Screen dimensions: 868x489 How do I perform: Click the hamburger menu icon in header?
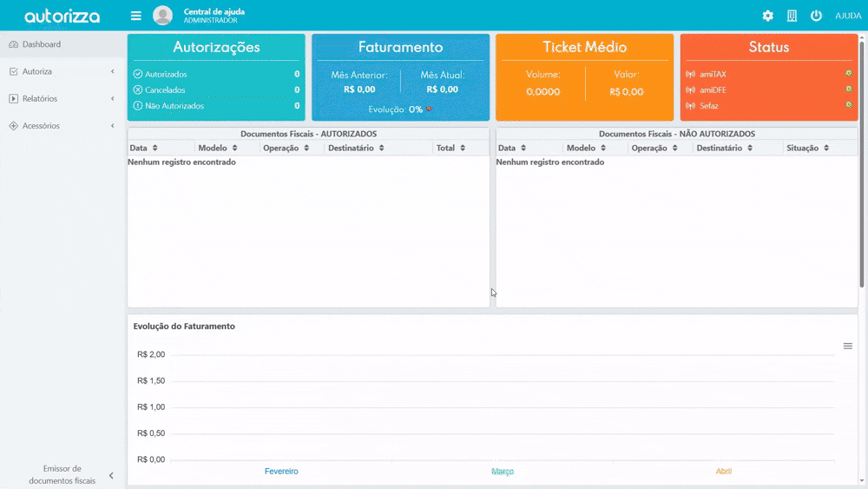[x=135, y=16]
